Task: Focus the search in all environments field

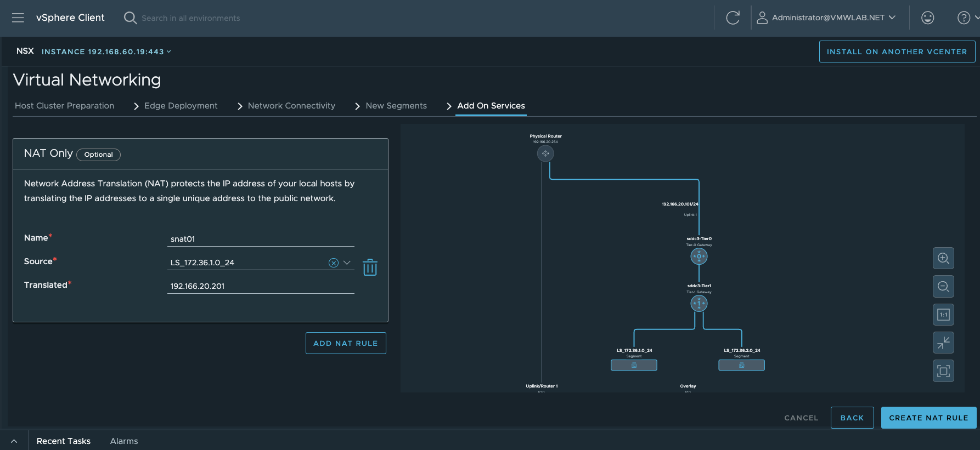Action: click(x=191, y=18)
